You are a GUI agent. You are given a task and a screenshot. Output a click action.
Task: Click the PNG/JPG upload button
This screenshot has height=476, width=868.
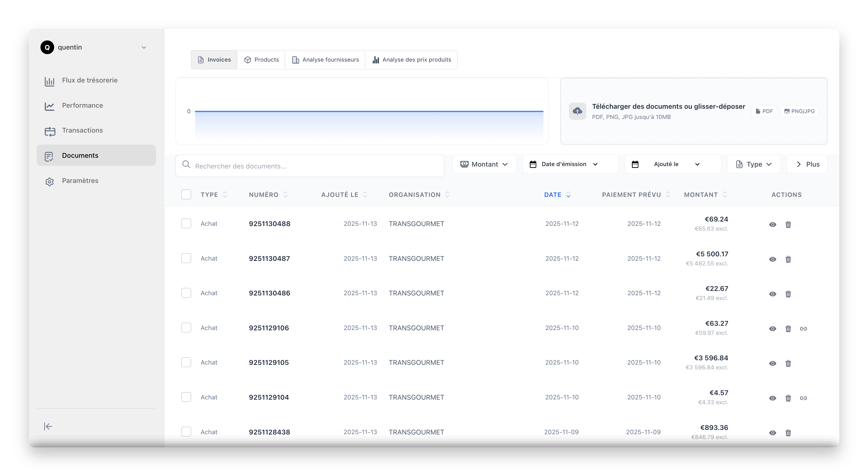pyautogui.click(x=799, y=111)
